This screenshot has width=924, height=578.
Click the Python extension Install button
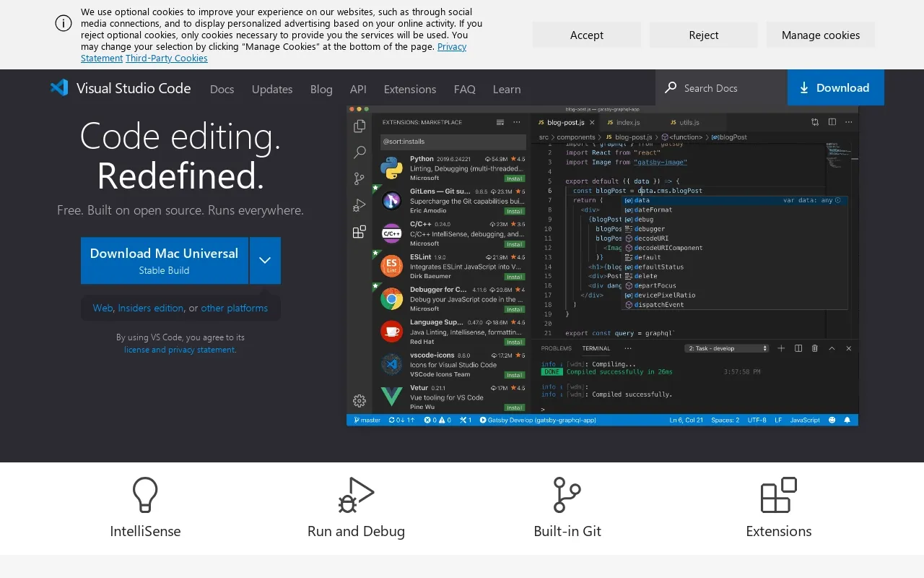(x=515, y=178)
